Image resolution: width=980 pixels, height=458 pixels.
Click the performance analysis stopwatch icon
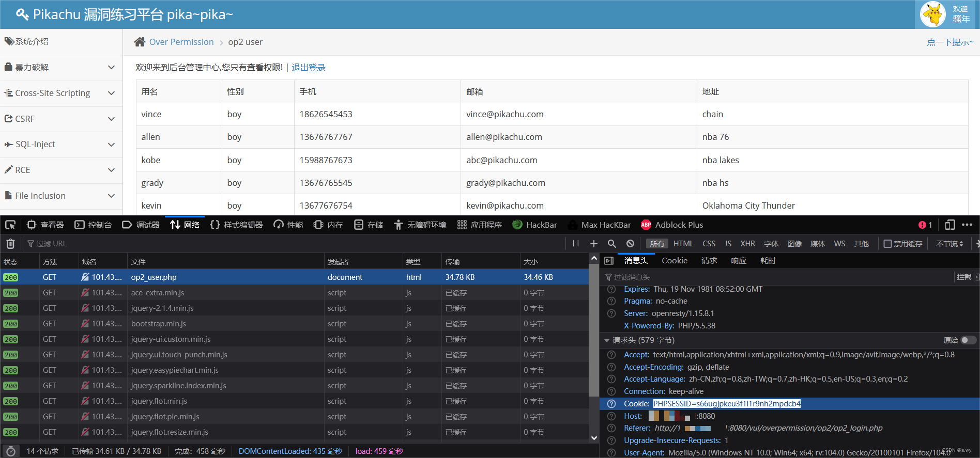pyautogui.click(x=11, y=451)
